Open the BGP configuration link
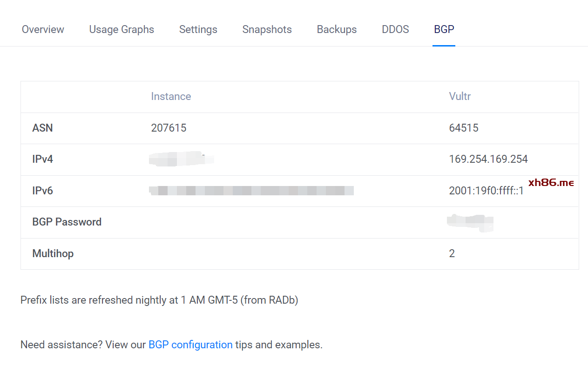Screen dimensions: 588x372 tap(190, 345)
